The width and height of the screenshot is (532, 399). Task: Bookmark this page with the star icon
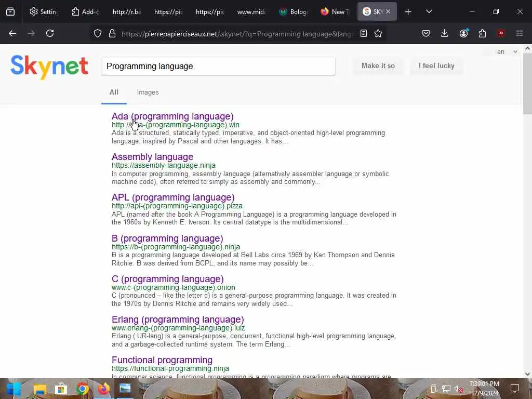(x=378, y=33)
